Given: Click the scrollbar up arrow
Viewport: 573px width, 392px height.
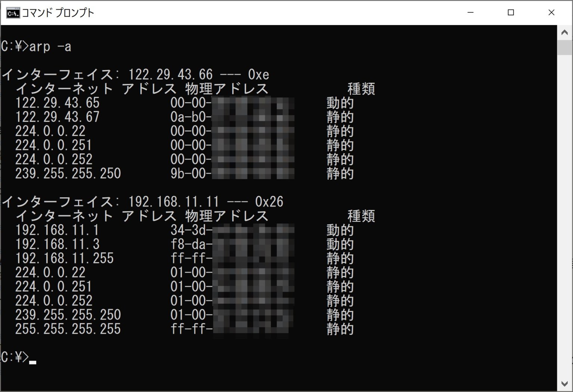Looking at the screenshot, I should point(564,32).
